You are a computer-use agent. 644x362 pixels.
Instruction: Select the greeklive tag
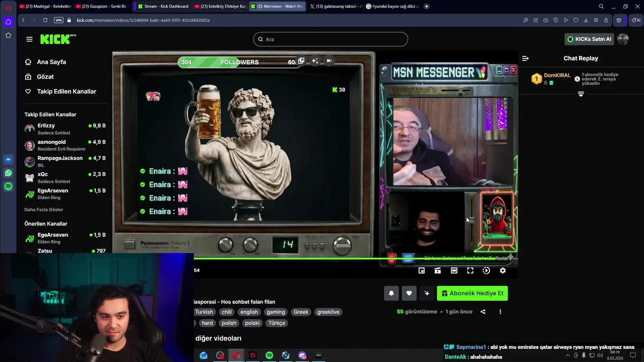click(x=328, y=312)
